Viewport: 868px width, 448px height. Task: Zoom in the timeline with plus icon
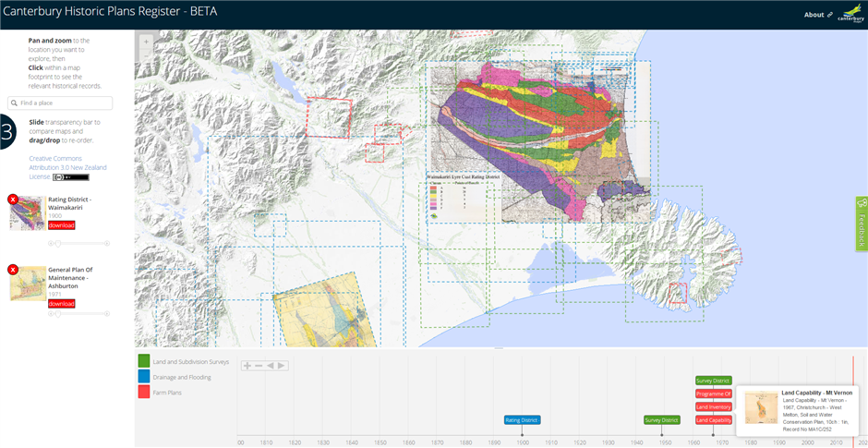[247, 366]
